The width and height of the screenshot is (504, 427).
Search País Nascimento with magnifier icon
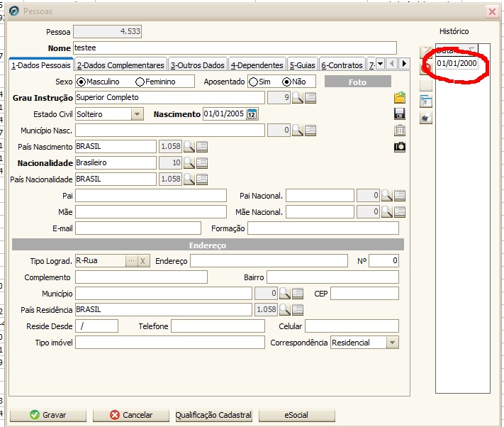[189, 147]
